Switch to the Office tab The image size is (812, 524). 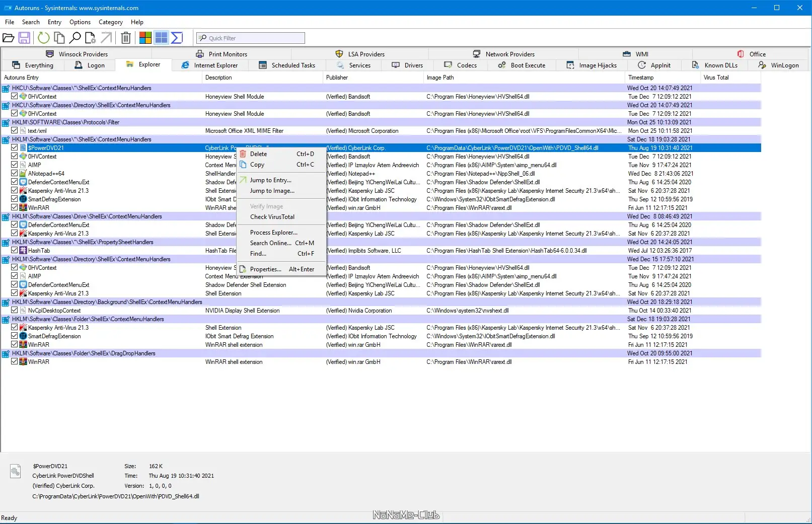752,54
